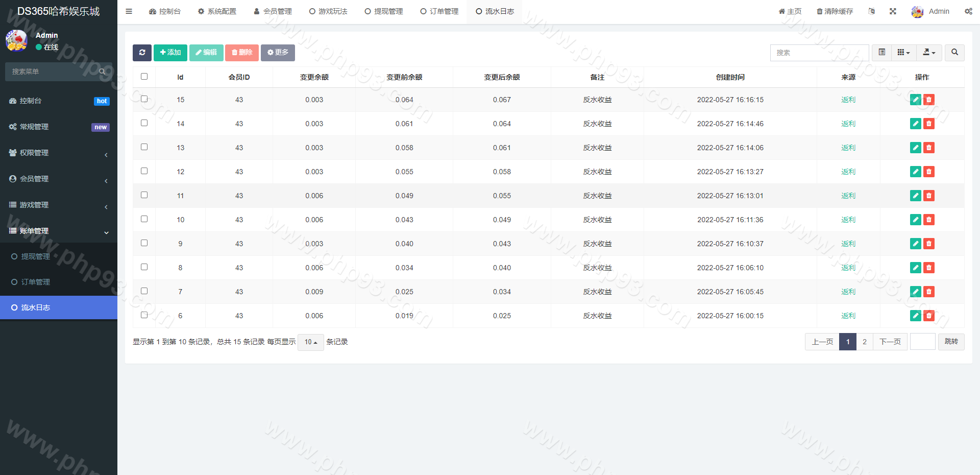Click the red delete icon for record 12
The image size is (980, 475).
click(x=929, y=172)
